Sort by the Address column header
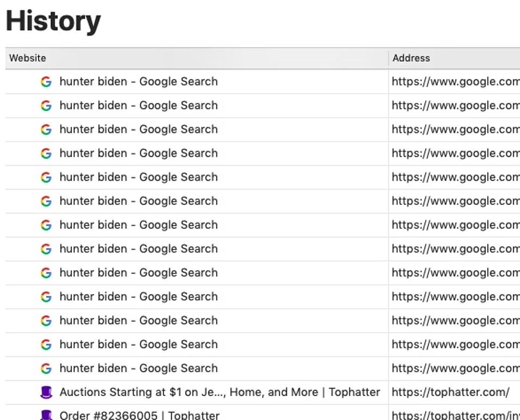 411,58
